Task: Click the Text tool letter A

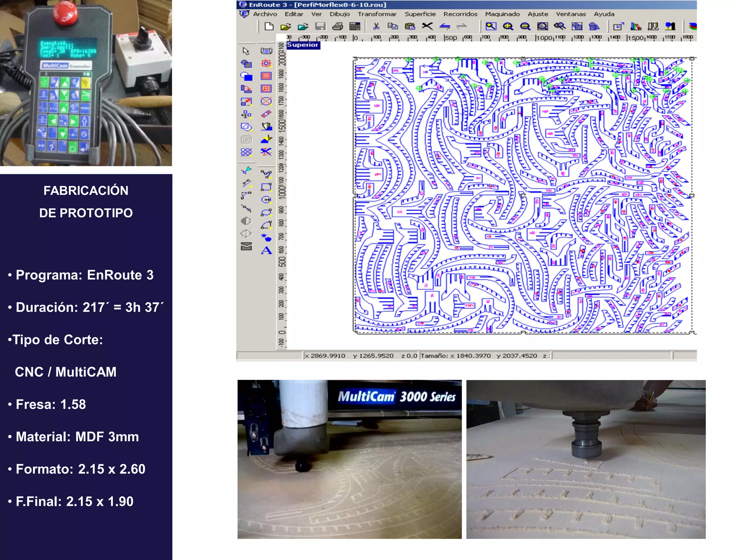Action: click(x=266, y=250)
